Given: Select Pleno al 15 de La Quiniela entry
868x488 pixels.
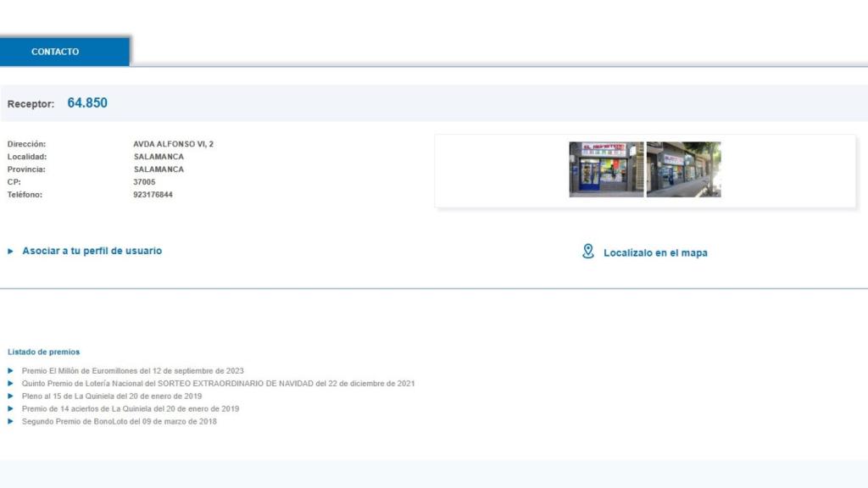Looking at the screenshot, I should 112,396.
